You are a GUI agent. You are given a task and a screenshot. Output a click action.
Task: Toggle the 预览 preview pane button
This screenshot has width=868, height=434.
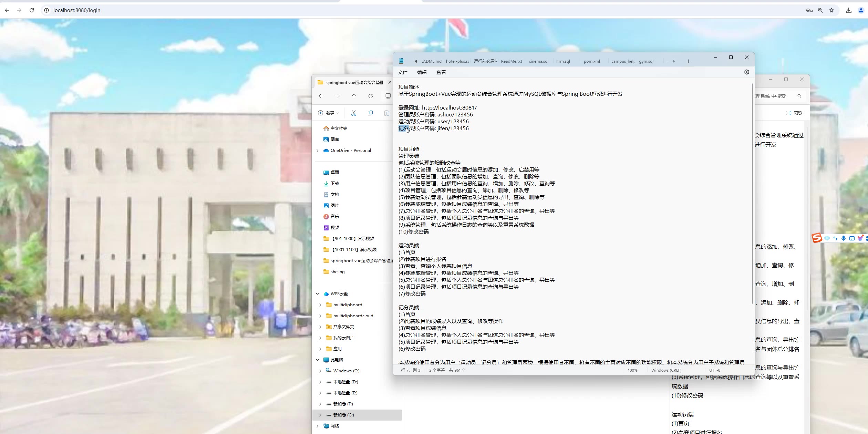[x=794, y=113]
